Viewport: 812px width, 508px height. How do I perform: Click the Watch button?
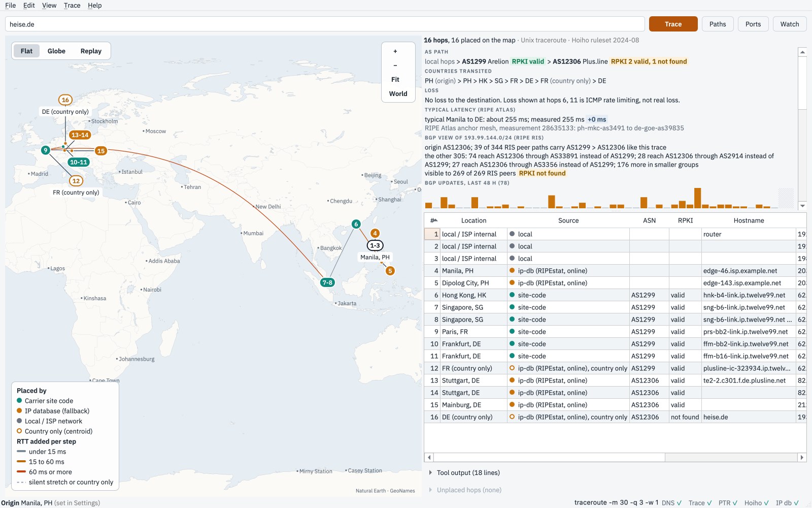[790, 24]
